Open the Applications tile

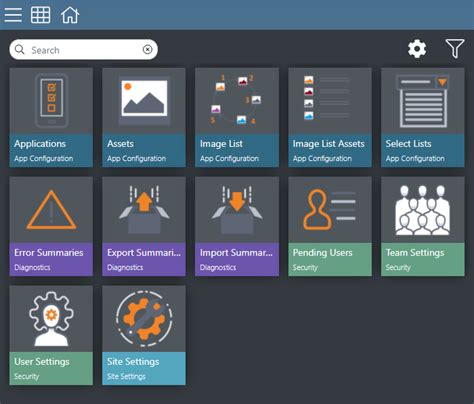pos(51,117)
